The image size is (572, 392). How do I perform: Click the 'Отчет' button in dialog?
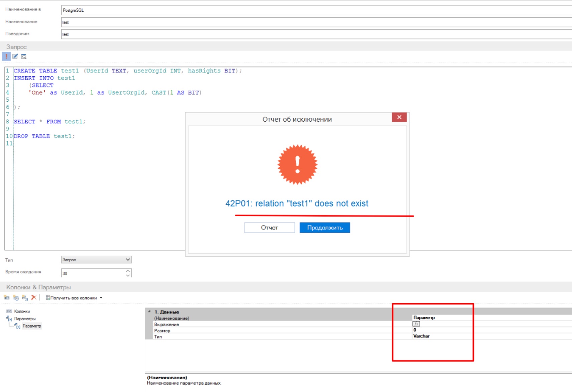coord(269,228)
